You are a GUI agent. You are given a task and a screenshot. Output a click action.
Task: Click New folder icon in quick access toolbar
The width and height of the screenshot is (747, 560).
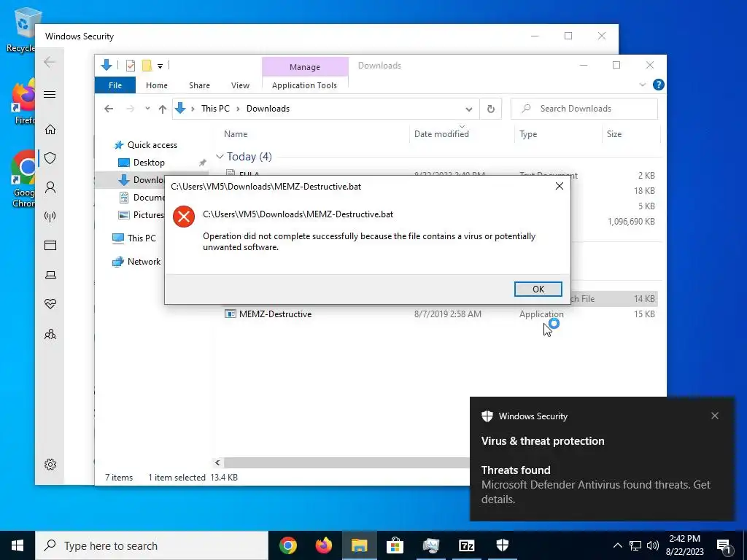click(x=147, y=65)
